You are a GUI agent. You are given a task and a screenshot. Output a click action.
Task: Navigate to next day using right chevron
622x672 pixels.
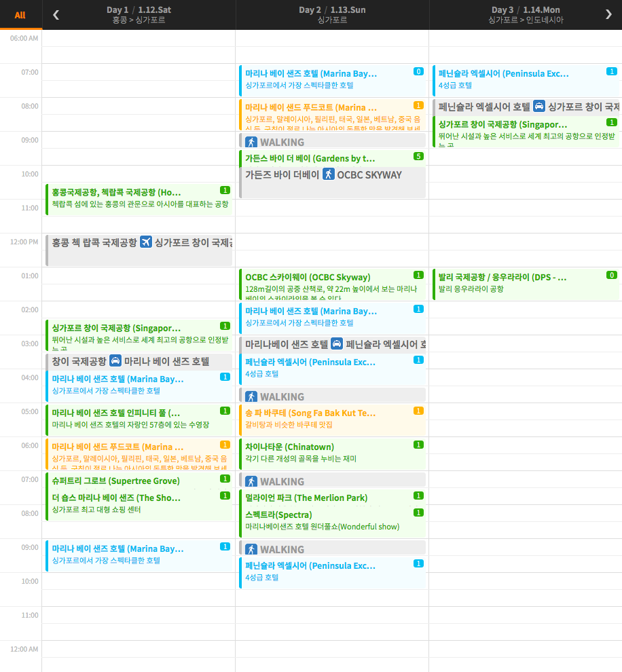(x=610, y=14)
